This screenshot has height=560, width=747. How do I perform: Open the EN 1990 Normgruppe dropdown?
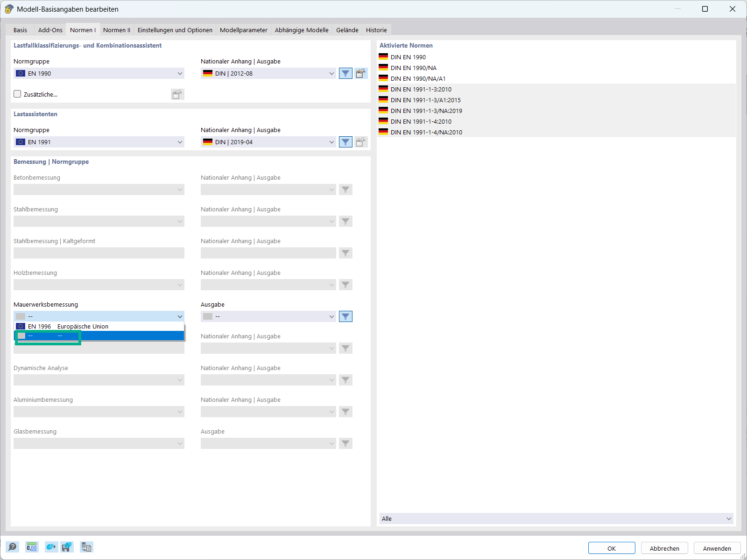point(99,73)
